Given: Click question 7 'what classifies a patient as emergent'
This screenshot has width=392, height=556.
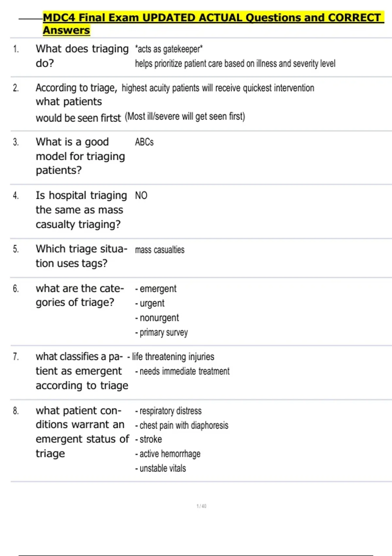Looking at the screenshot, I should coord(82,371).
